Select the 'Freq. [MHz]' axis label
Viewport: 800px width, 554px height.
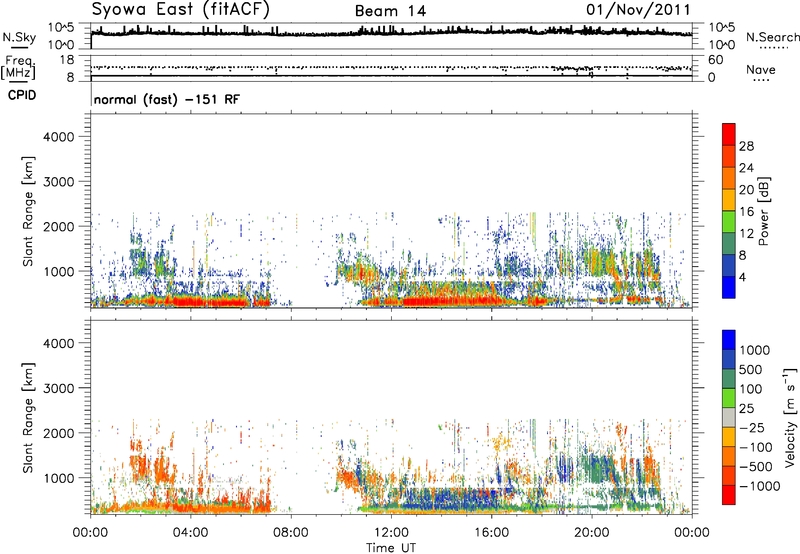(19, 67)
